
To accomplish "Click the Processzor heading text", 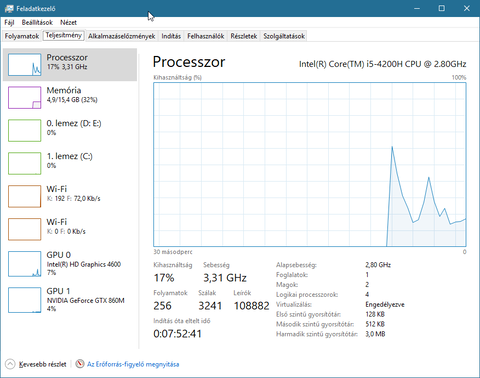I will [x=189, y=62].
